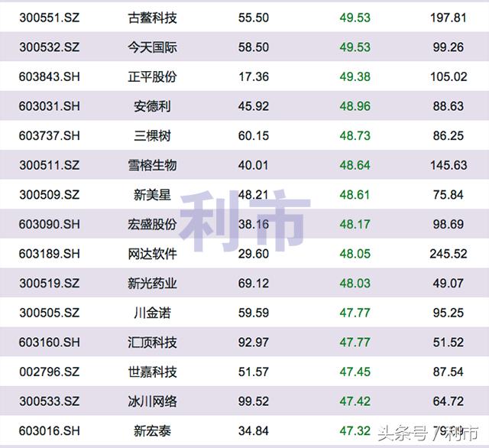This screenshot has width=489, height=448.
Task: Click price 29.60
Action: [x=253, y=254]
